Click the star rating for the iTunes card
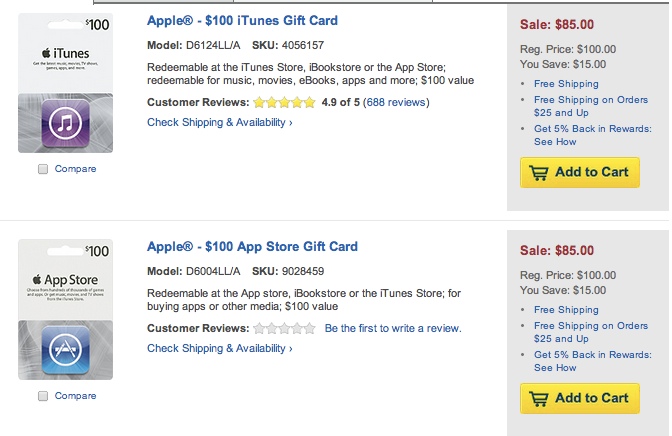This screenshot has height=436, width=672. [284, 102]
